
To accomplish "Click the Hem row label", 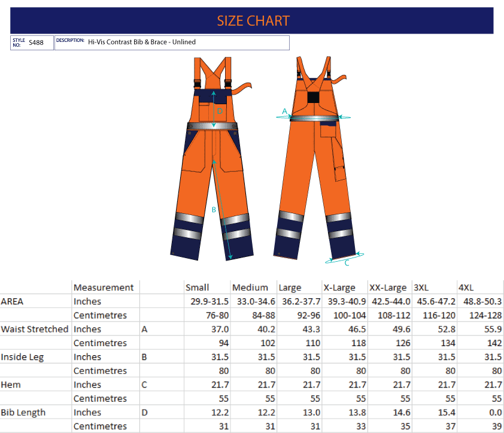I will point(11,384).
